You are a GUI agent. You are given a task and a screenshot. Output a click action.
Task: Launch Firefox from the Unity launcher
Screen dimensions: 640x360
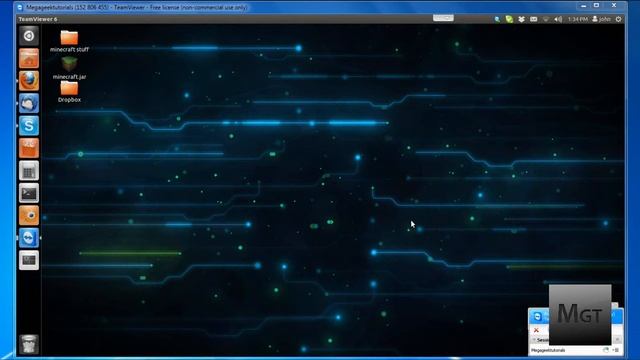pos(29,80)
